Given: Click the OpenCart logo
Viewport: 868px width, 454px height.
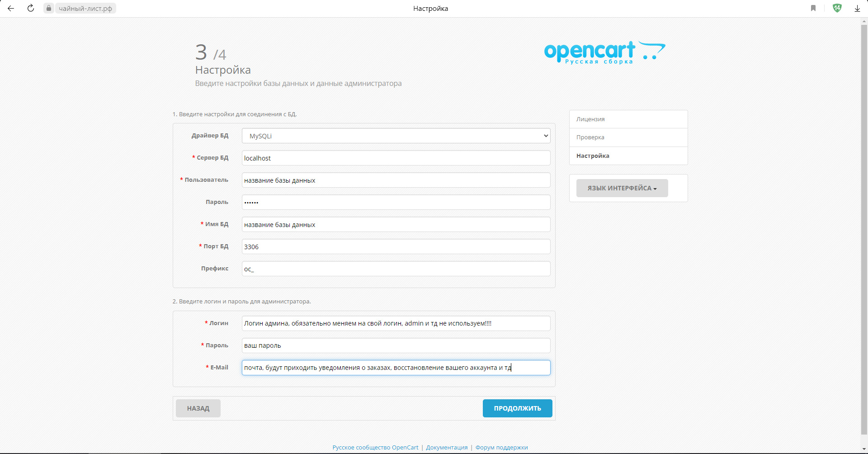Looking at the screenshot, I should [x=604, y=52].
